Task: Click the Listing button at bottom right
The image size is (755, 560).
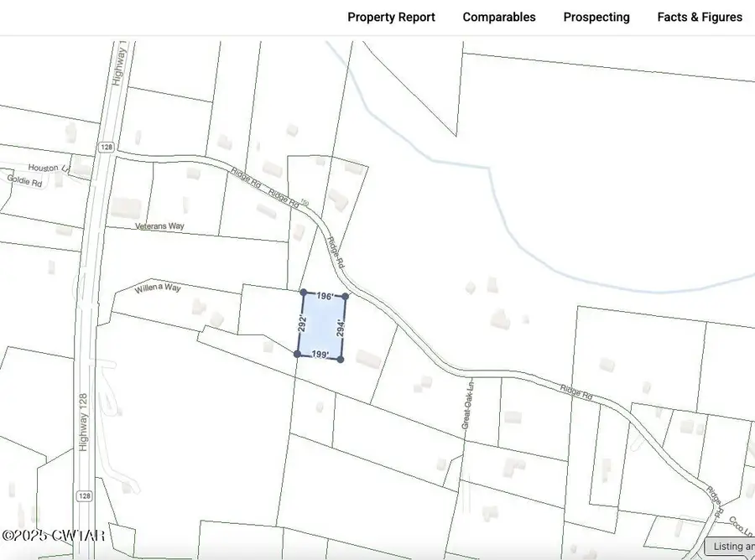Action: (730, 547)
